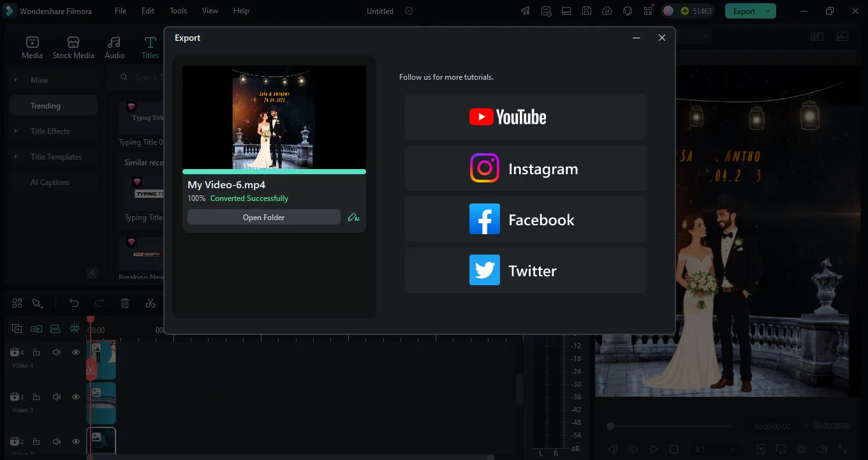Image resolution: width=868 pixels, height=460 pixels.
Task: Click the delete trash icon
Action: click(125, 303)
